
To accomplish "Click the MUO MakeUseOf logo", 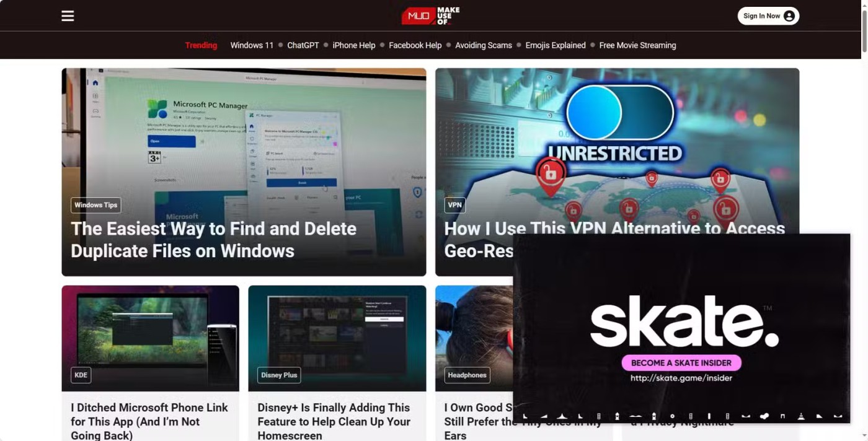I will (430, 16).
